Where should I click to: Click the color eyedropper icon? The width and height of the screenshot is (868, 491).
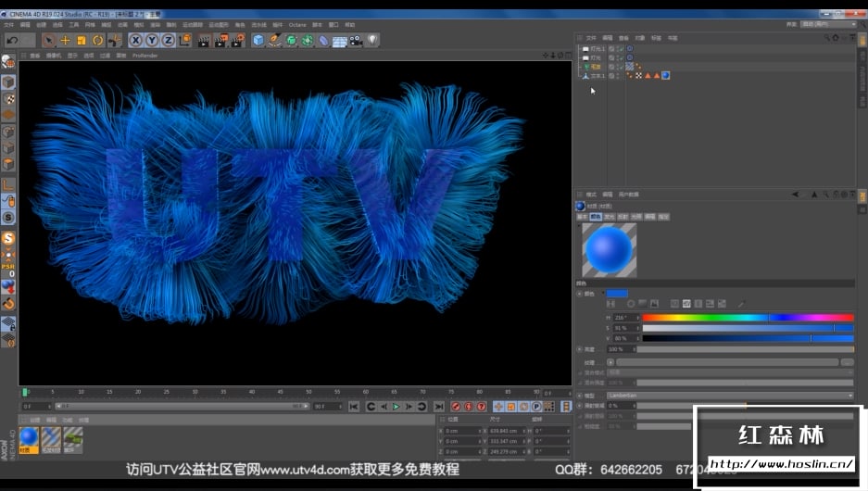(x=741, y=304)
